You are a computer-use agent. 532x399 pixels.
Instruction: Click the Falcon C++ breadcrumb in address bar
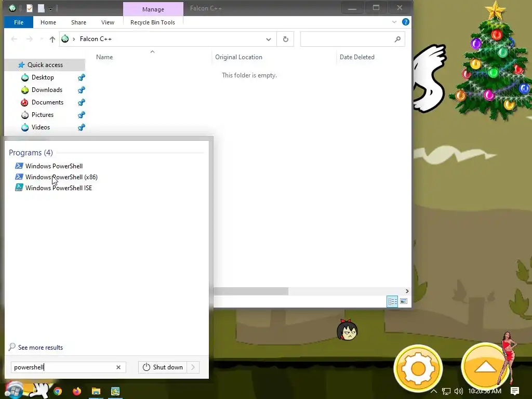96,39
